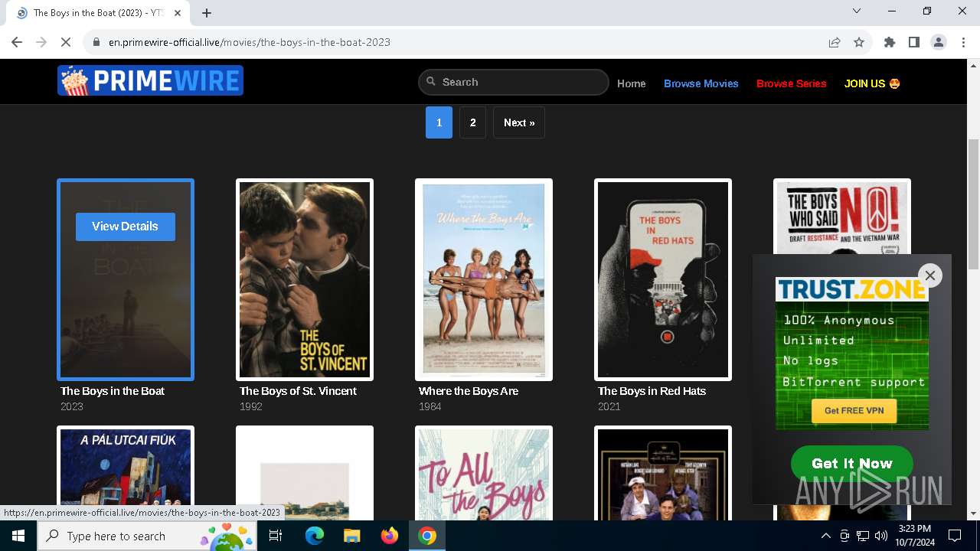Click the browser back arrow
Image resolution: width=980 pixels, height=551 pixels.
(17, 42)
